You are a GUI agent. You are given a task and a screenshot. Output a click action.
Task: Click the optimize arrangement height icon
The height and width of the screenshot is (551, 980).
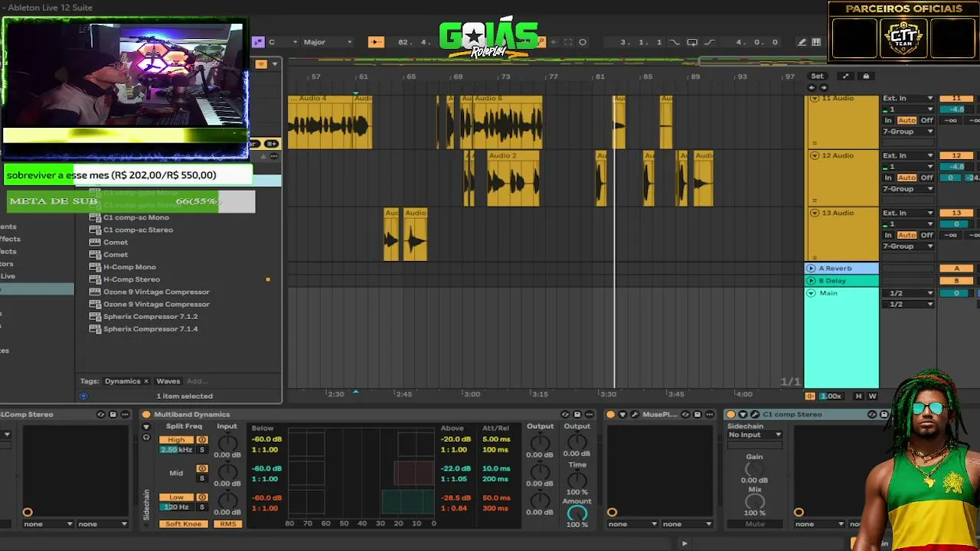[x=845, y=77]
